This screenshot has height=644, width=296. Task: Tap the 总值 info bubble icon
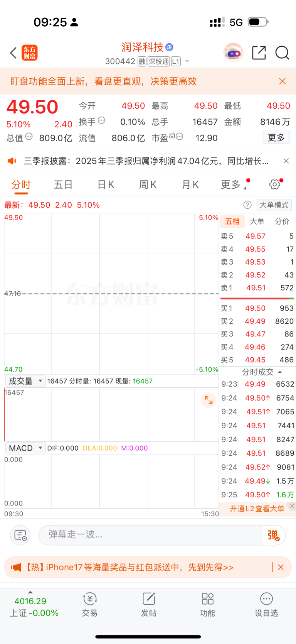click(x=29, y=136)
